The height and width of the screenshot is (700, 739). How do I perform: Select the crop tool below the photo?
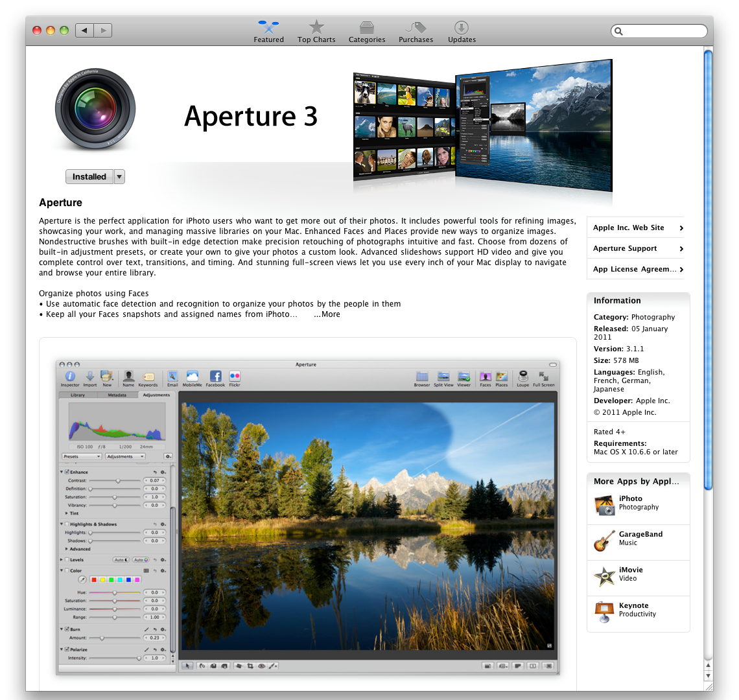[250, 666]
